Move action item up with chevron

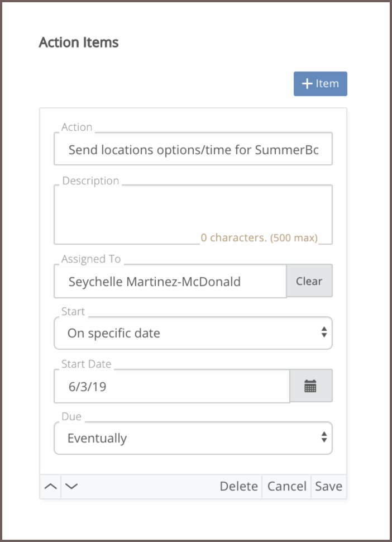click(x=50, y=486)
